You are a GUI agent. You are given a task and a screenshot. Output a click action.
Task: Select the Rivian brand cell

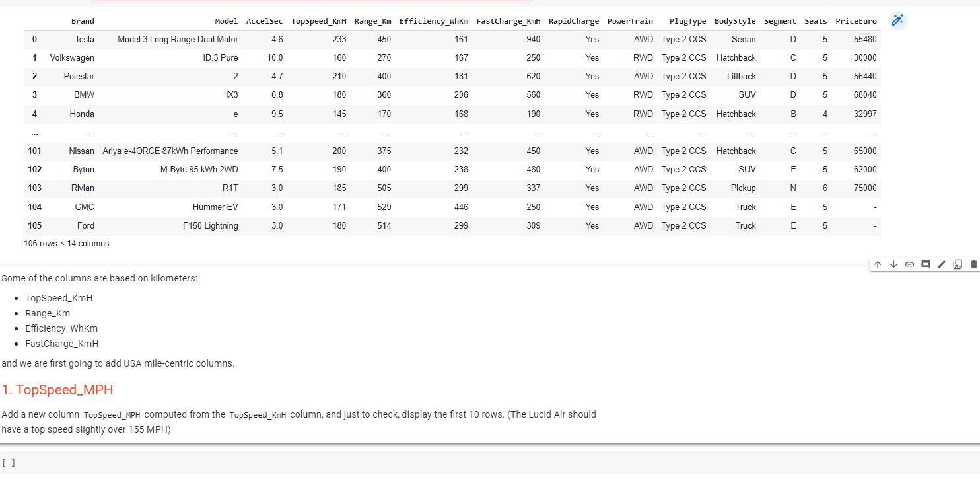tap(83, 188)
